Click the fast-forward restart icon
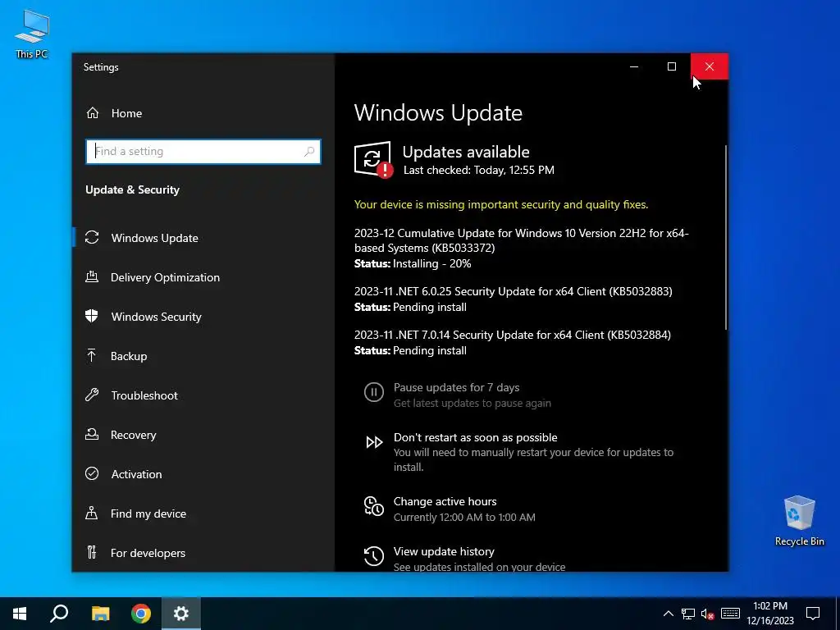Screen dimensions: 840x630 [x=374, y=442]
